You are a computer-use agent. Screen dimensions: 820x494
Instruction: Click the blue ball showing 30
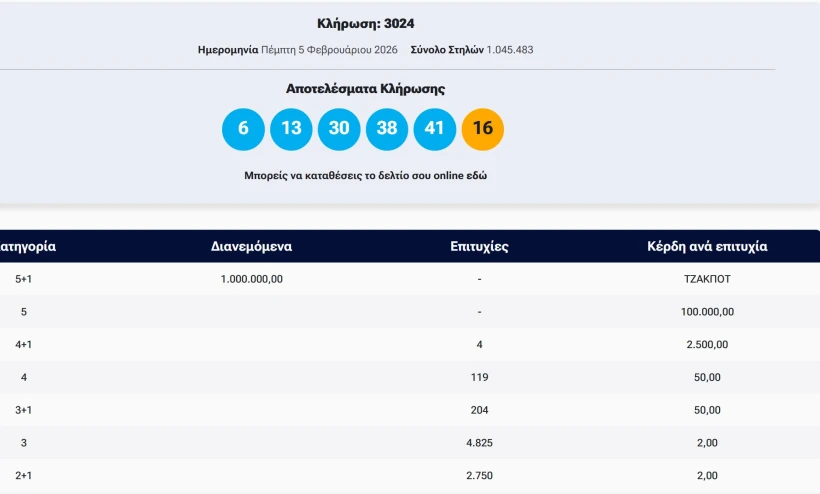click(339, 129)
